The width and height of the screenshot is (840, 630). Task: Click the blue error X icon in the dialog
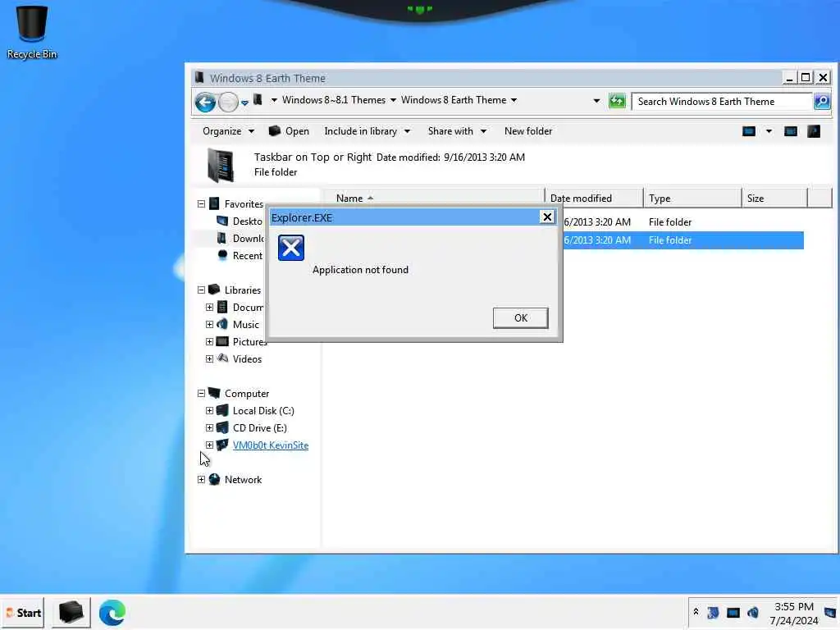tap(291, 248)
